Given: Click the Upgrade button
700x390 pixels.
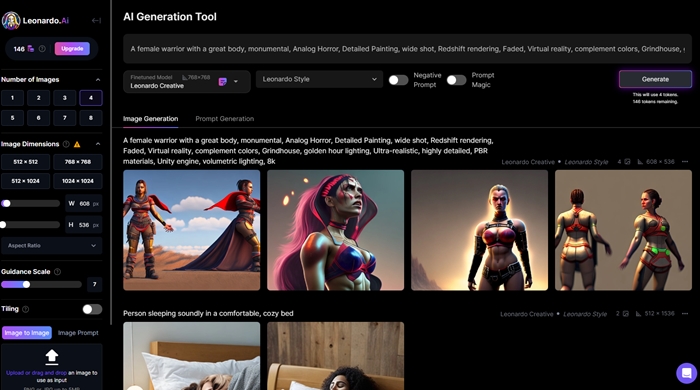Looking at the screenshot, I should (72, 49).
